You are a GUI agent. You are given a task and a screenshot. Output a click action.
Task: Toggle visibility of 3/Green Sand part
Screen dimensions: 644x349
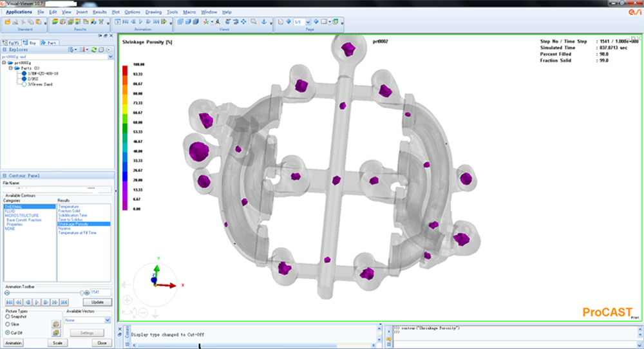[24, 84]
